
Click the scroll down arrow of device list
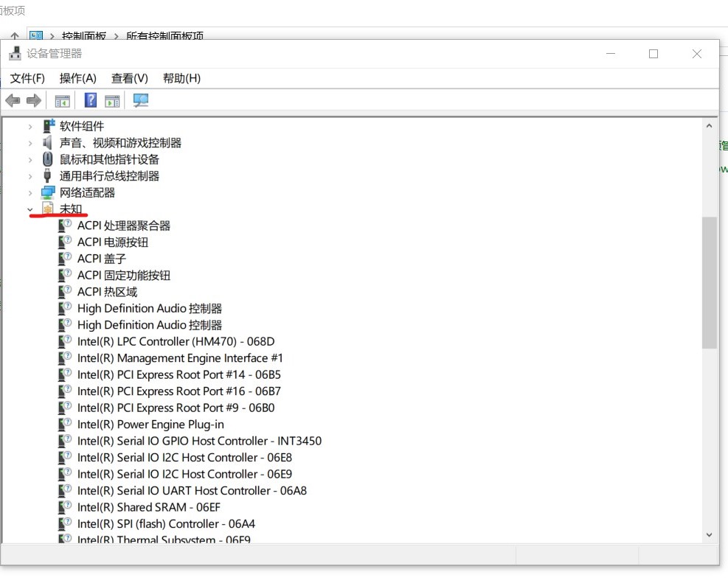709,535
